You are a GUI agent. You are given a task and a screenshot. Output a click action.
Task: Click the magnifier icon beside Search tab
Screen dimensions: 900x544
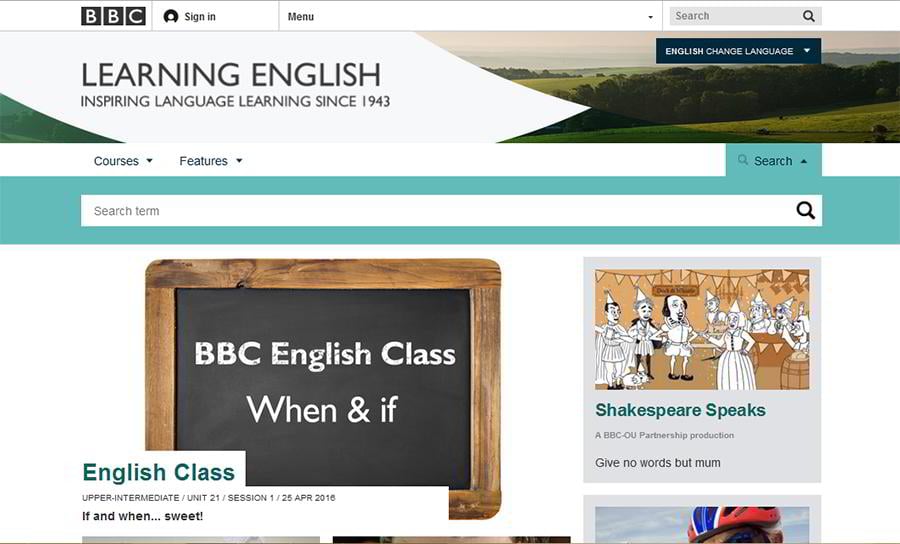742,160
